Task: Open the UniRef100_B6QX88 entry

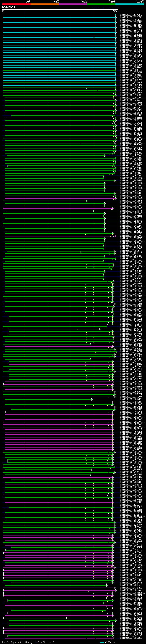Action: (x=131, y=583)
